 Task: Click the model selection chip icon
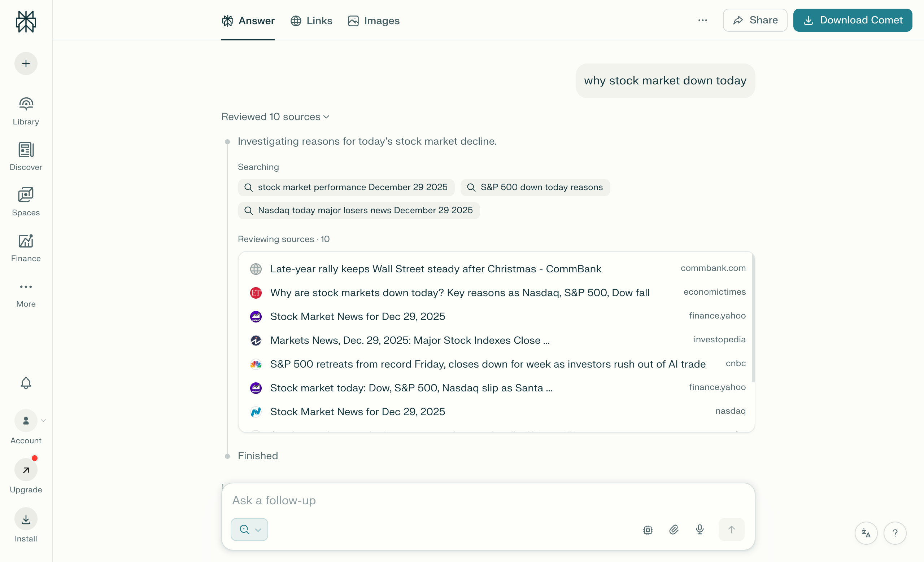tap(648, 530)
